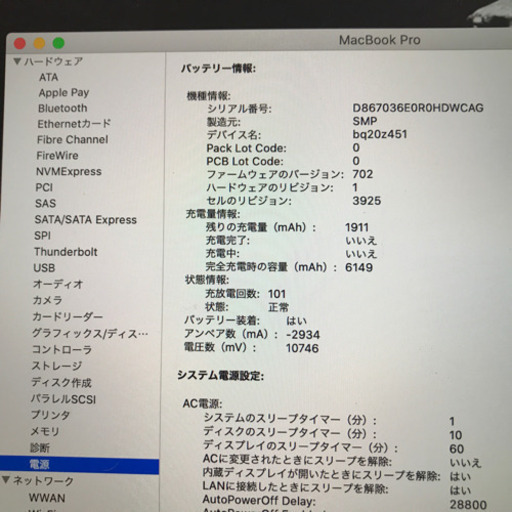This screenshot has width=512, height=512.
Task: Select カードリーダー entry
Action: (x=67, y=316)
